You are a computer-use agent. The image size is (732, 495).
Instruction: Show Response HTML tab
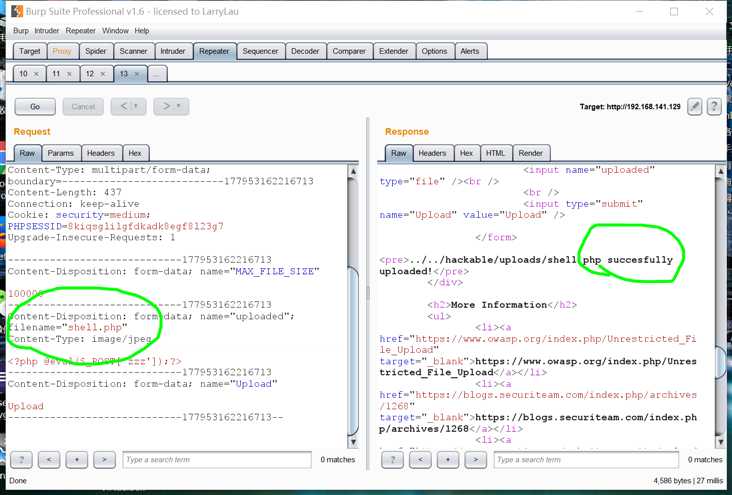[495, 153]
